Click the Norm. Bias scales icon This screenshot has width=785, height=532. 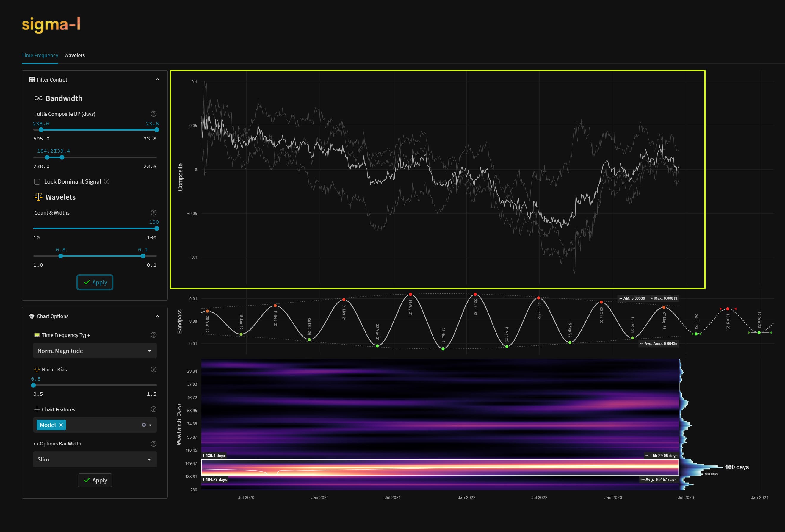click(x=37, y=369)
